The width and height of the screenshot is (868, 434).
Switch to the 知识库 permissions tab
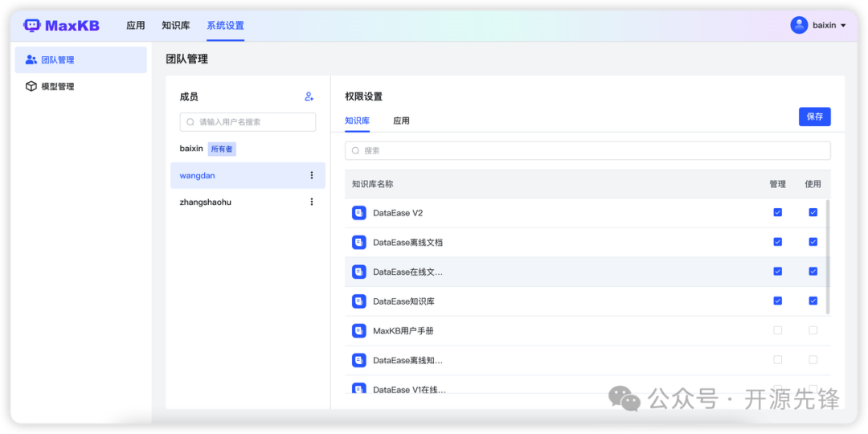357,121
